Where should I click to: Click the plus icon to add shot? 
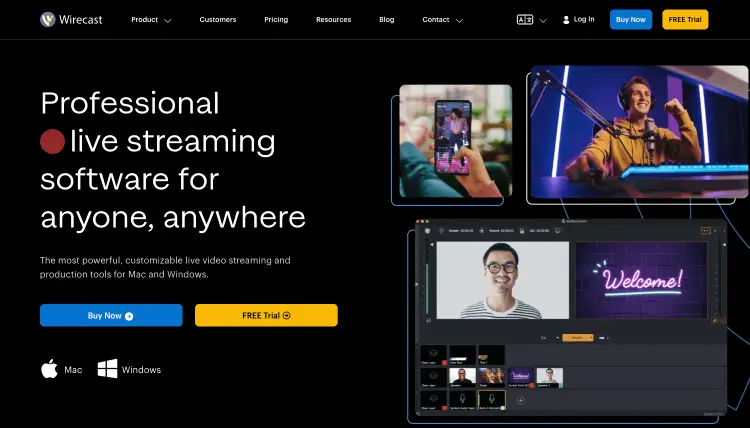pyautogui.click(x=520, y=400)
